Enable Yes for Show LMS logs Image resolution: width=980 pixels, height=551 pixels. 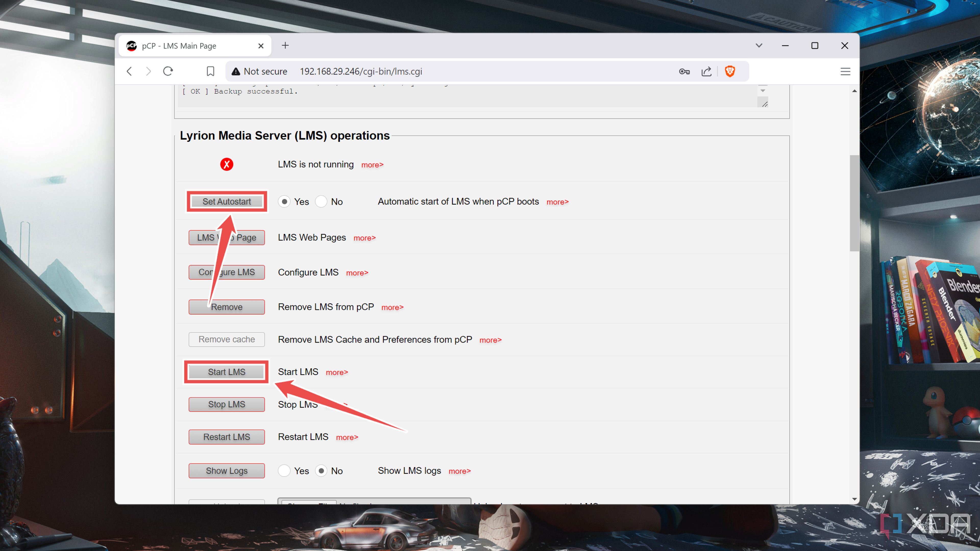click(284, 470)
